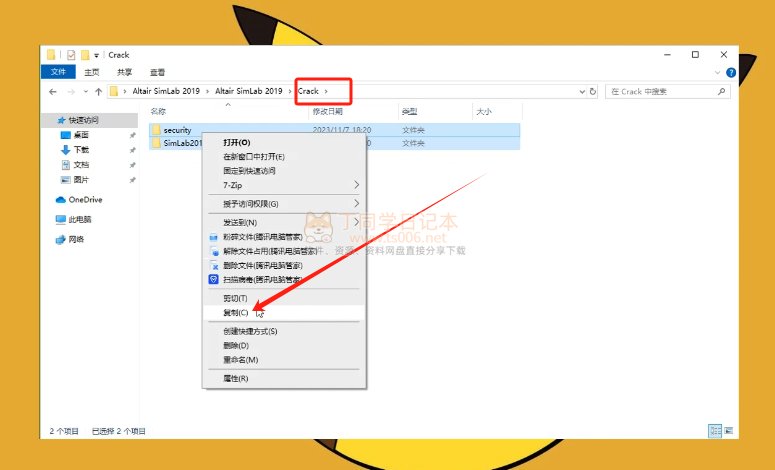775x470 pixels.
Task: Switch to the 查看 ribbon tab
Action: coord(157,72)
